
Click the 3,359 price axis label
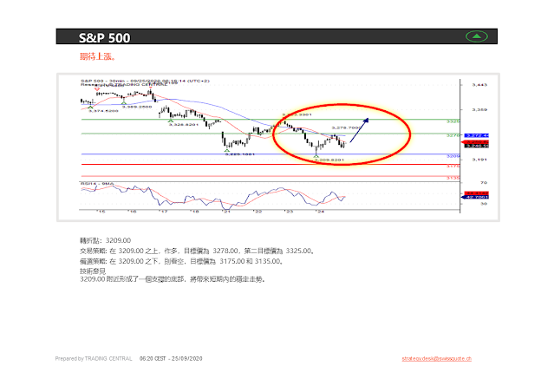click(479, 110)
